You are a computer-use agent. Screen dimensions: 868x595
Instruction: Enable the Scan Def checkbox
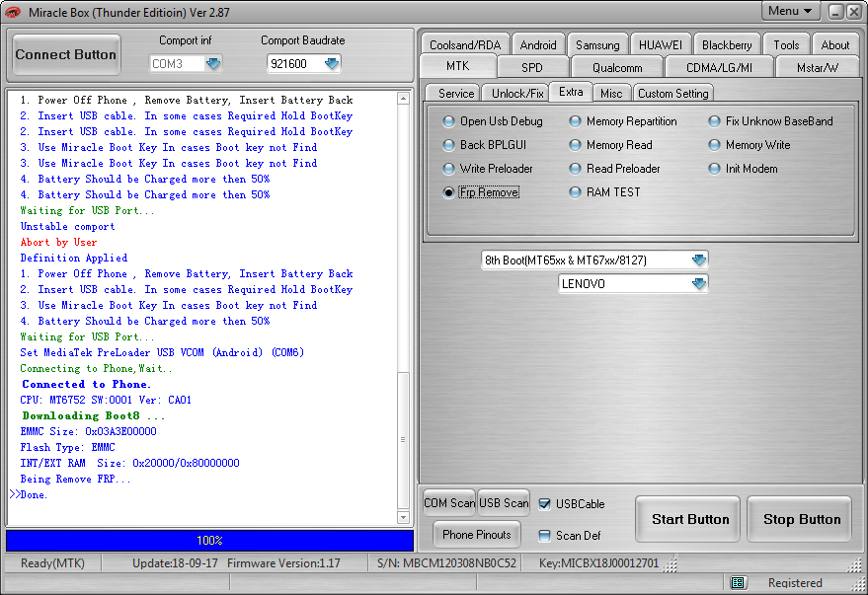pos(545,535)
